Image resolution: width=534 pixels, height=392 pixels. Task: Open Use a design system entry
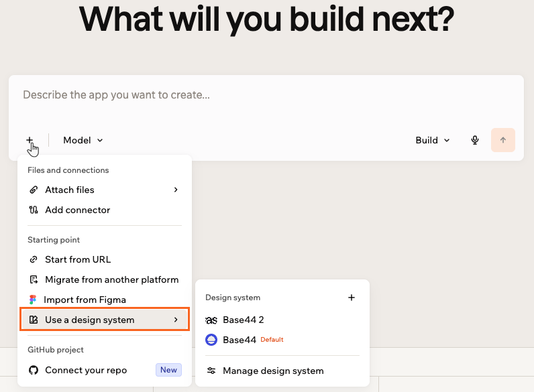tap(104, 320)
